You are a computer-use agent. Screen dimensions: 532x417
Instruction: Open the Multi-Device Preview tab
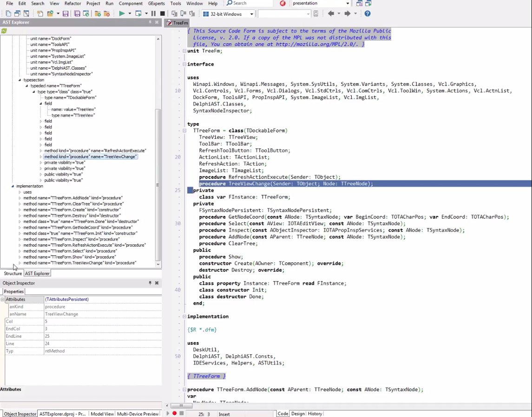pyautogui.click(x=138, y=414)
